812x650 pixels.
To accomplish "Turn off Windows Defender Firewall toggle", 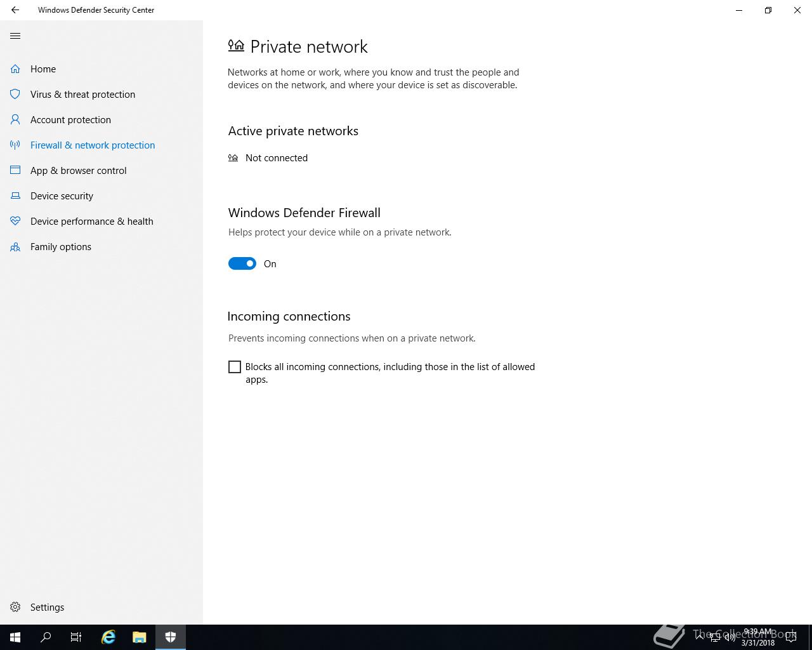I will coord(242,263).
